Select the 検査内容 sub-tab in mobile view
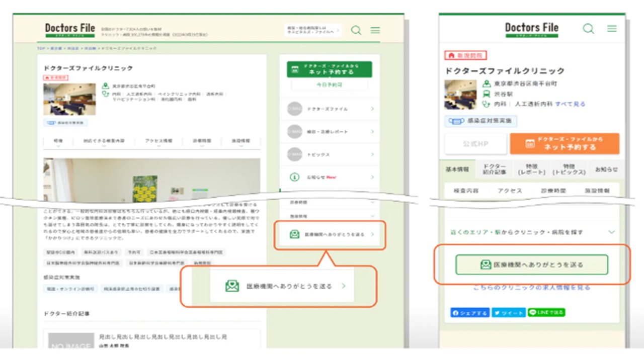 tap(466, 191)
